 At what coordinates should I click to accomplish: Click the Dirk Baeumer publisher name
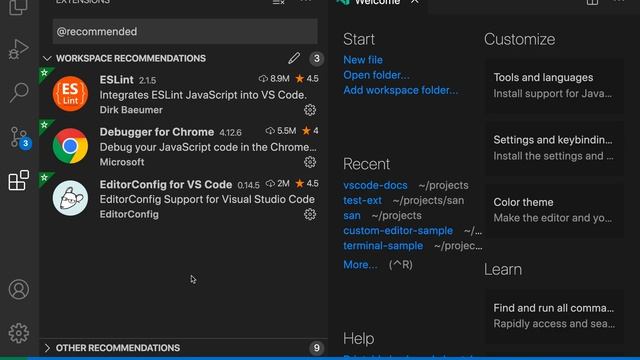point(131,110)
